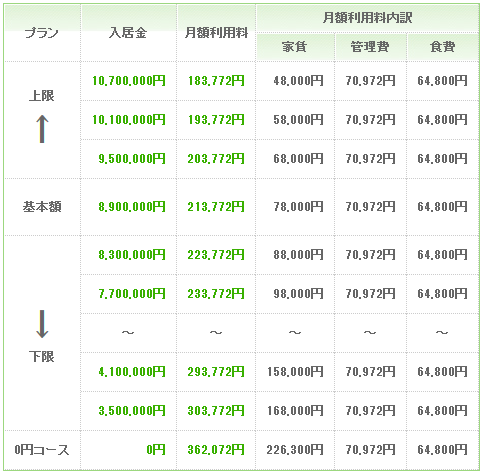Click the up arrow under 上限
484x475 pixels.
coord(42,129)
